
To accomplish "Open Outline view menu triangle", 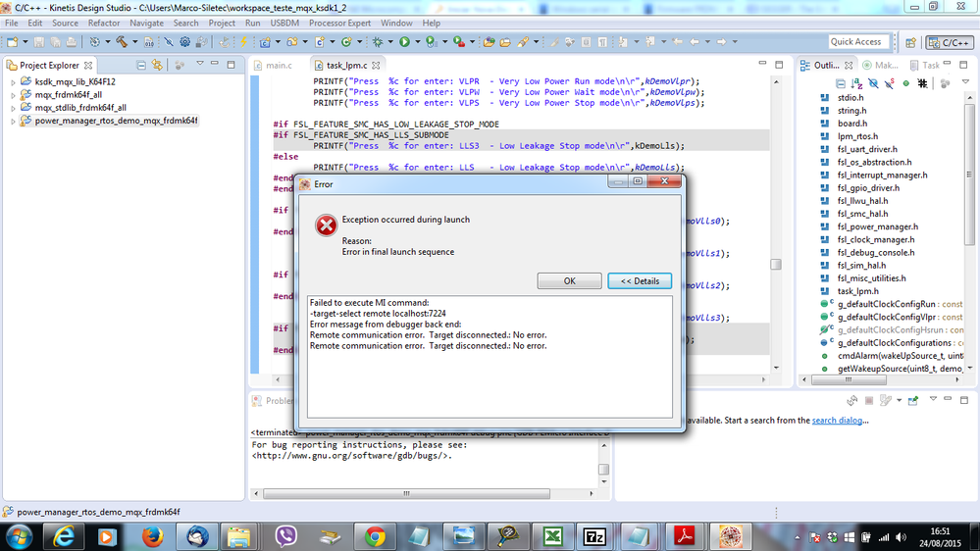I will click(x=965, y=82).
